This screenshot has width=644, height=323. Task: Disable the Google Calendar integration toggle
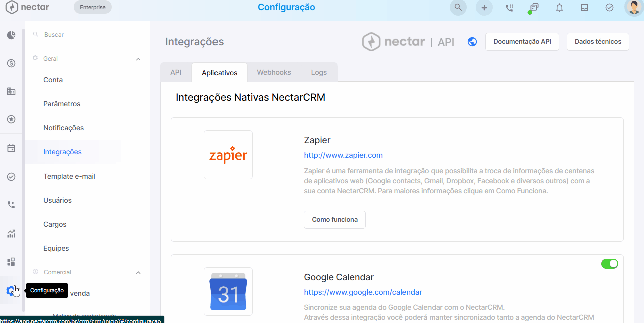(x=610, y=264)
